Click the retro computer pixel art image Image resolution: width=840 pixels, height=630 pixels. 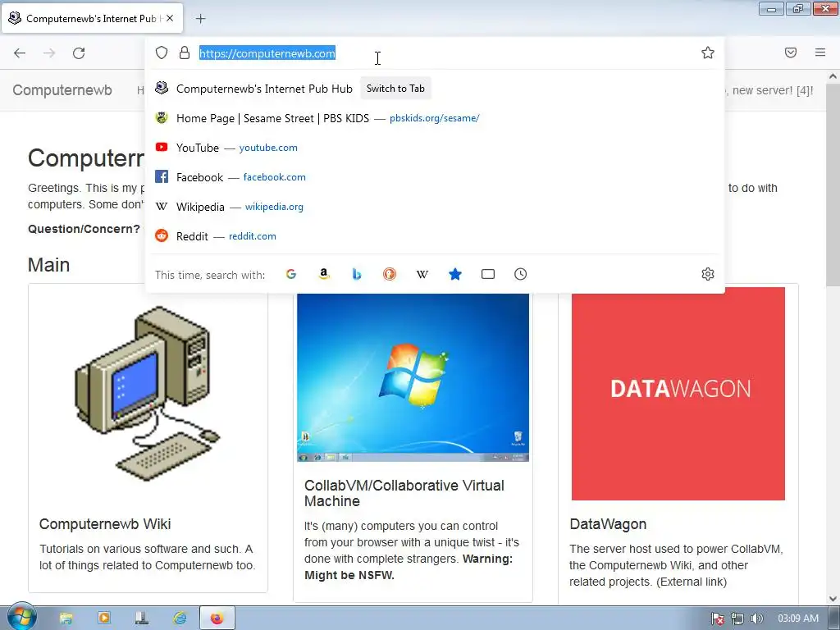[148, 394]
